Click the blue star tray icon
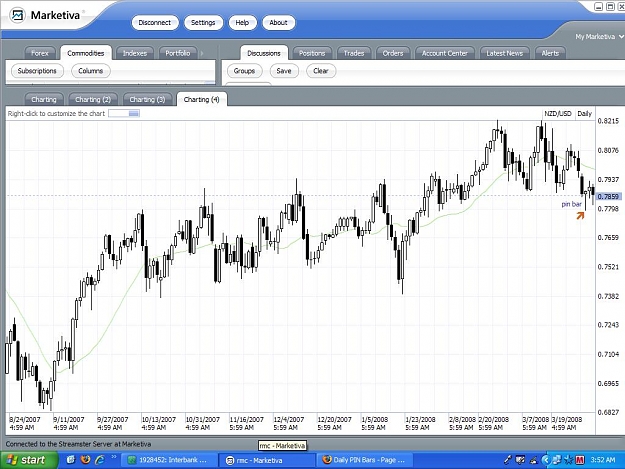This screenshot has height=469, width=625. pos(569,460)
